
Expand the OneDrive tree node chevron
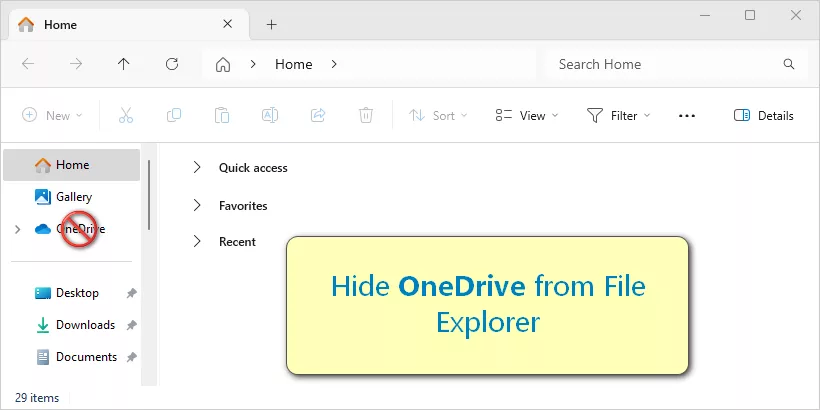17,229
